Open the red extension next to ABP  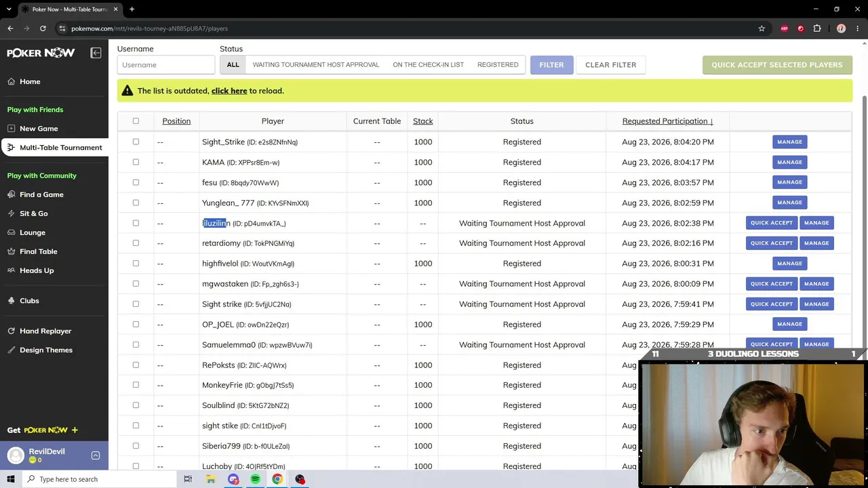click(x=801, y=28)
